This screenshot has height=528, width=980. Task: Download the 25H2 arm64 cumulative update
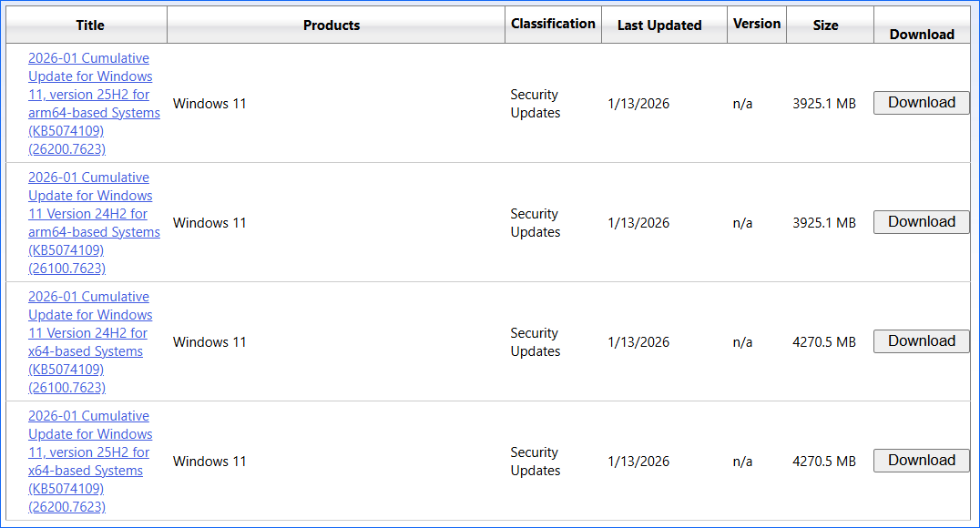[921, 102]
